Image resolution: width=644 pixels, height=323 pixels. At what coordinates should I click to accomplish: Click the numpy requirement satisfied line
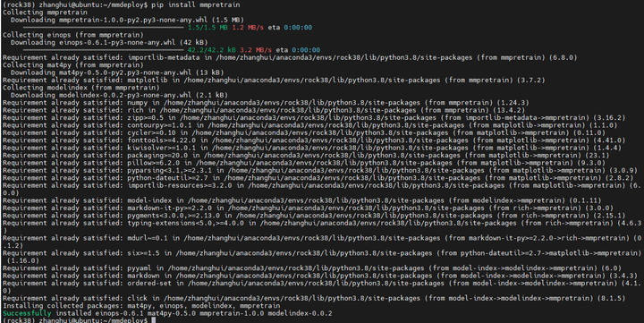click(266, 103)
